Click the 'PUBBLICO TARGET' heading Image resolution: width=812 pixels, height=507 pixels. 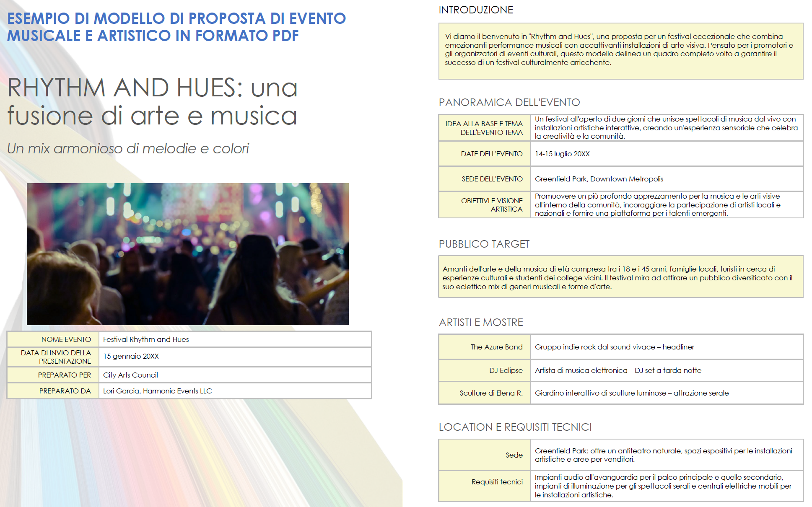[484, 244]
